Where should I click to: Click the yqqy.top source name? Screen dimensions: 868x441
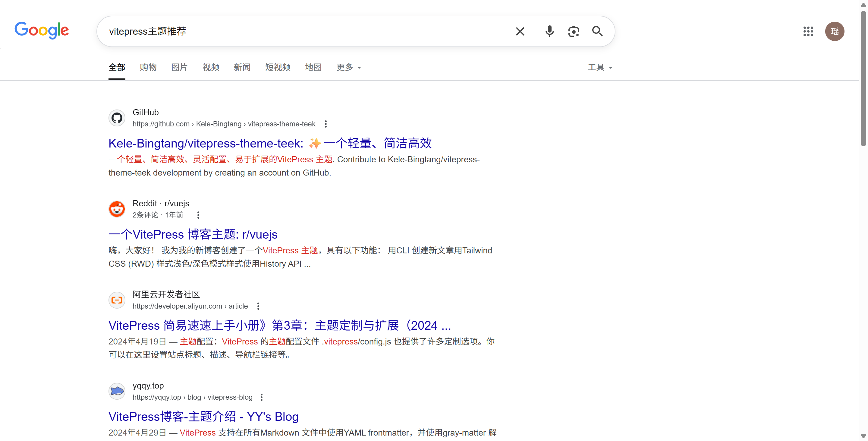(148, 385)
